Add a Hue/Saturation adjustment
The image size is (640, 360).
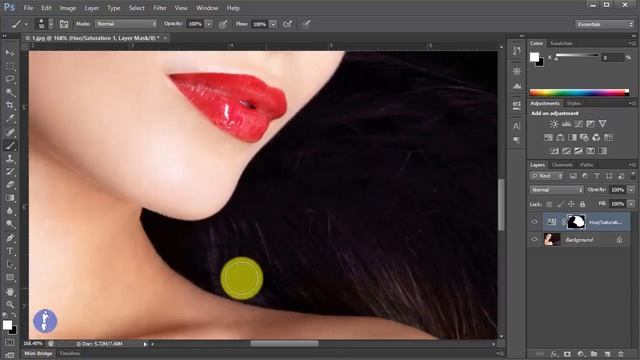548,138
